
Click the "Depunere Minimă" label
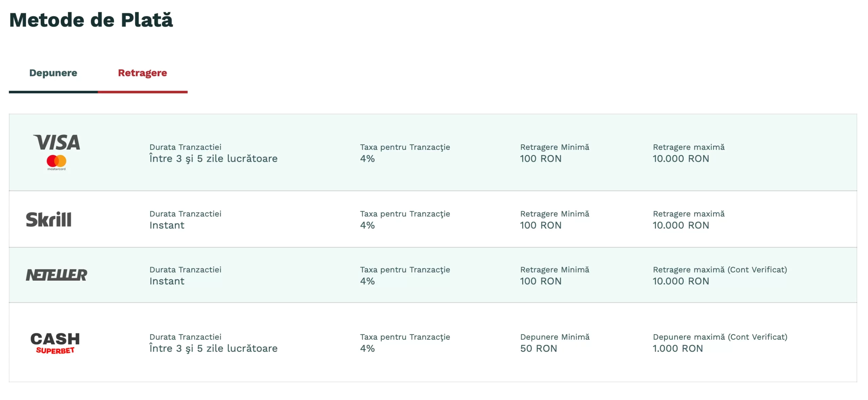(555, 337)
